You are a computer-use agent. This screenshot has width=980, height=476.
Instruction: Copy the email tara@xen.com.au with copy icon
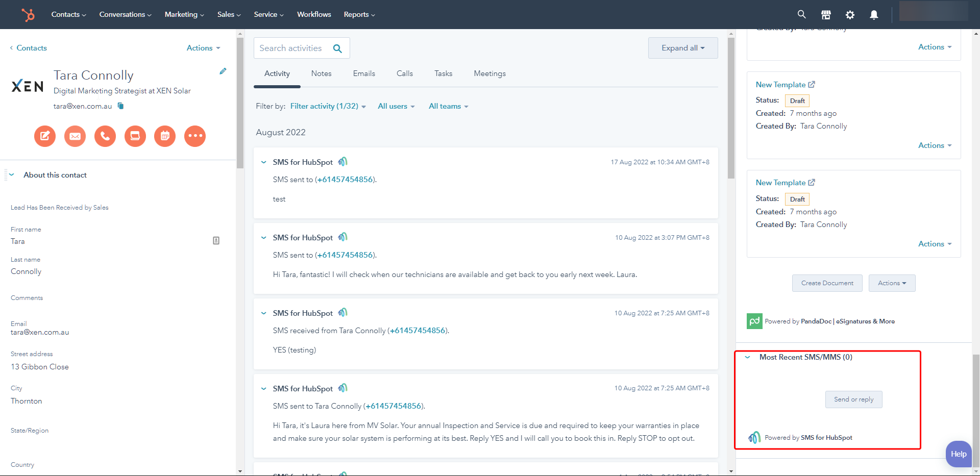tap(121, 106)
